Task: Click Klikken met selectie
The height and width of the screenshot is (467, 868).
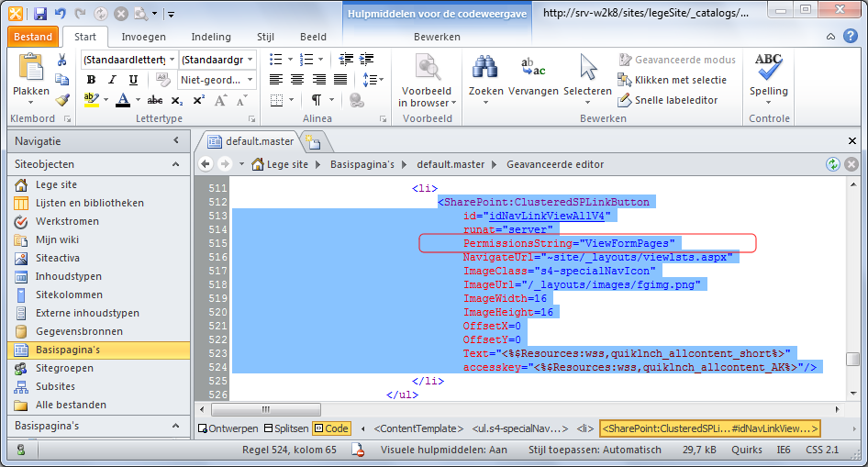Action: pos(672,80)
